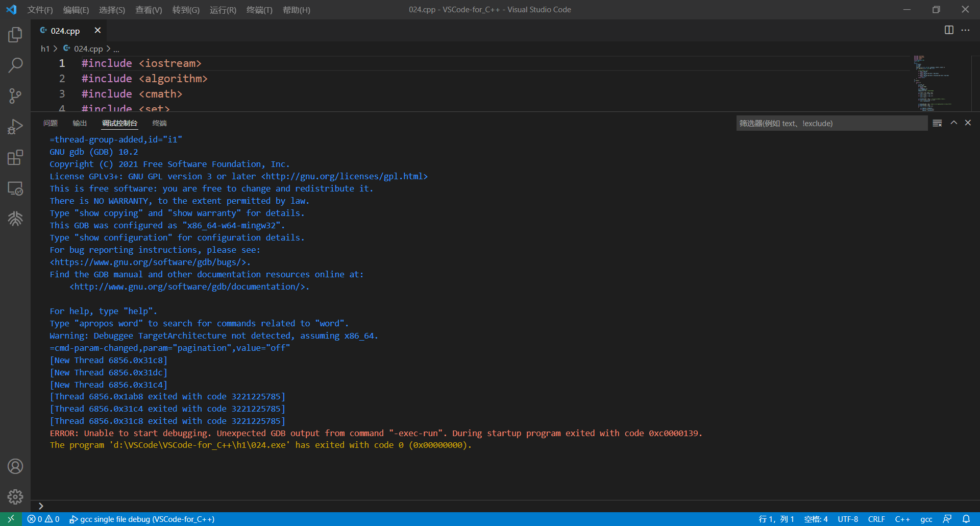The width and height of the screenshot is (980, 526).
Task: Open errors and warnings count in status bar
Action: click(x=43, y=519)
